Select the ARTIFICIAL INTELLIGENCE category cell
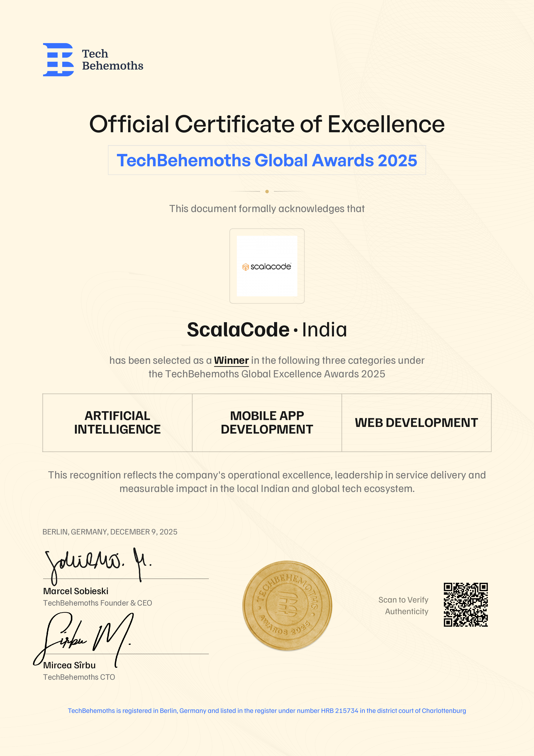This screenshot has height=756, width=534. 118,423
